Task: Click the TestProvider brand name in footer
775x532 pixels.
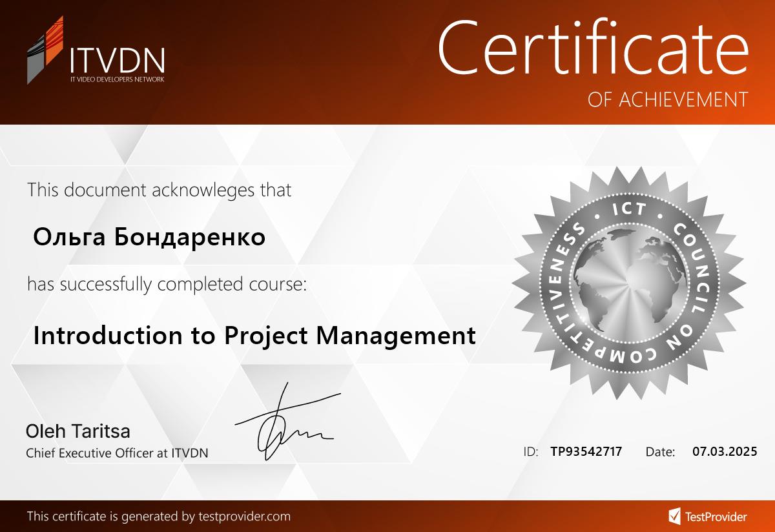Action: pyautogui.click(x=716, y=517)
